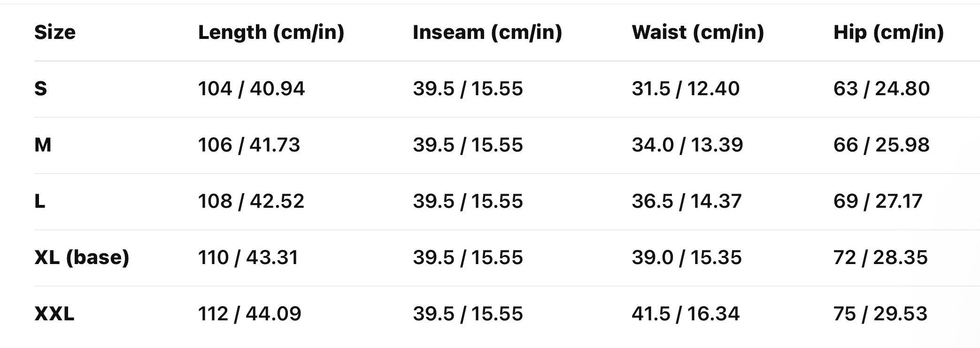The image size is (980, 348).
Task: Click the 72 / 28.35 hip cell
Action: (880, 257)
